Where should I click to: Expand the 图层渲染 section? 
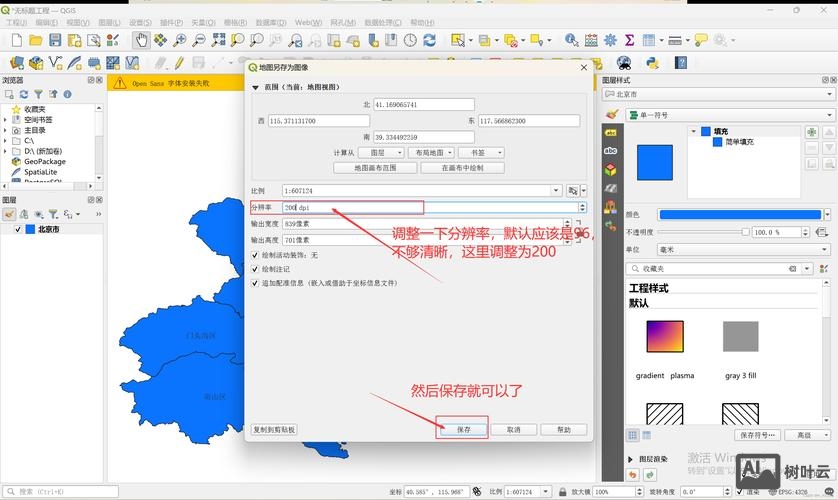tap(630, 459)
